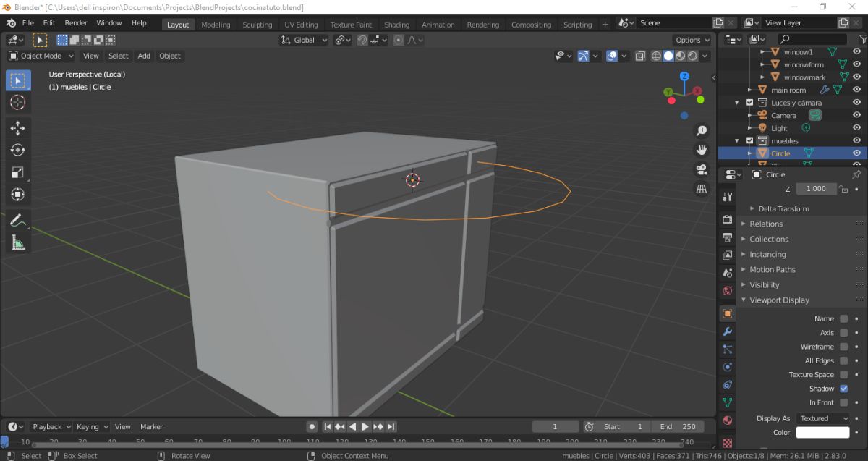The width and height of the screenshot is (868, 461).
Task: Select wireframe viewport shading
Action: (x=656, y=56)
